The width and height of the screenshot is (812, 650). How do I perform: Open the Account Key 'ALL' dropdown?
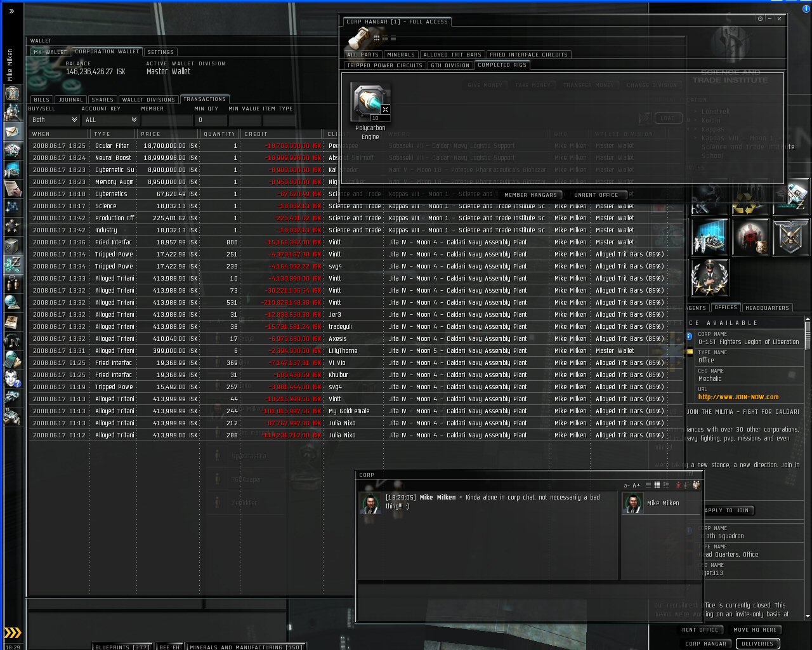click(110, 120)
